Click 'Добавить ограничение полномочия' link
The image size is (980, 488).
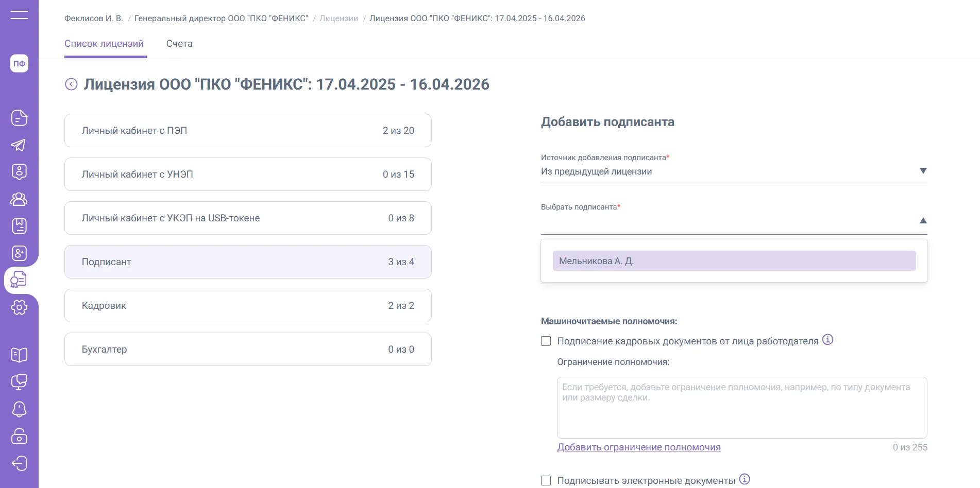coord(638,447)
